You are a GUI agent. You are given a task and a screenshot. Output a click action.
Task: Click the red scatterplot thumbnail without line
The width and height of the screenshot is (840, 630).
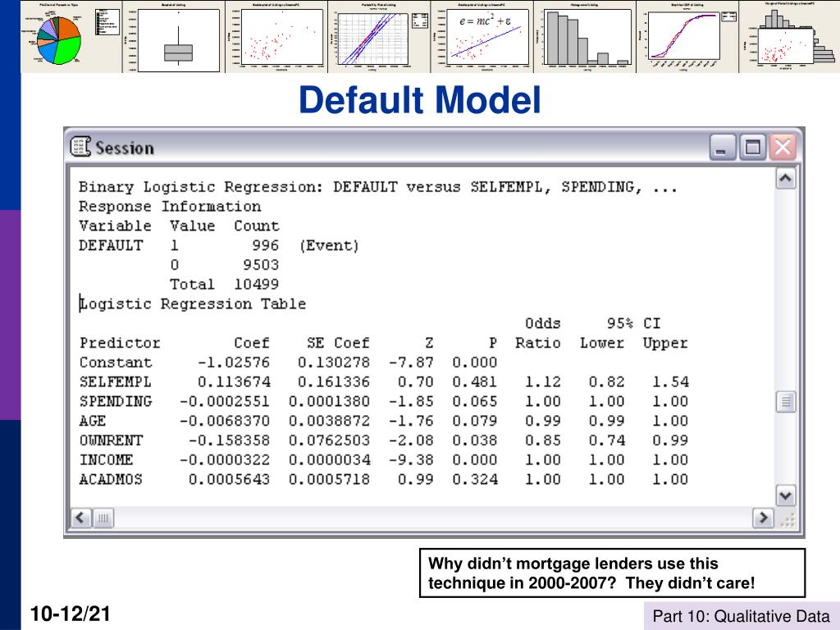[x=277, y=36]
